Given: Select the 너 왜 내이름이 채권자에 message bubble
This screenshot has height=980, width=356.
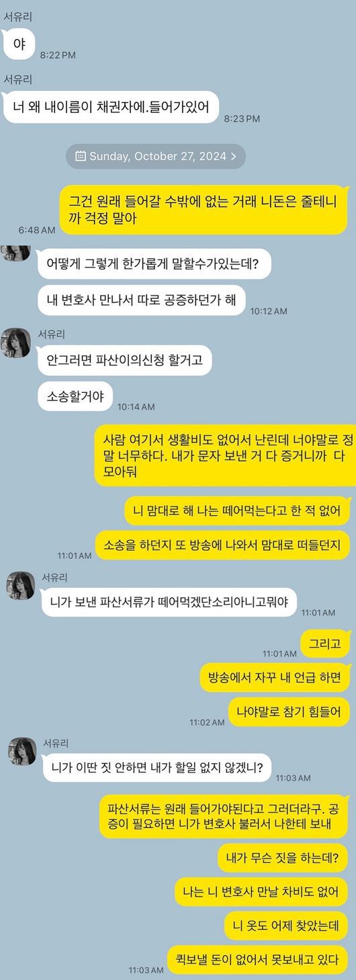Looking at the screenshot, I should 112,106.
